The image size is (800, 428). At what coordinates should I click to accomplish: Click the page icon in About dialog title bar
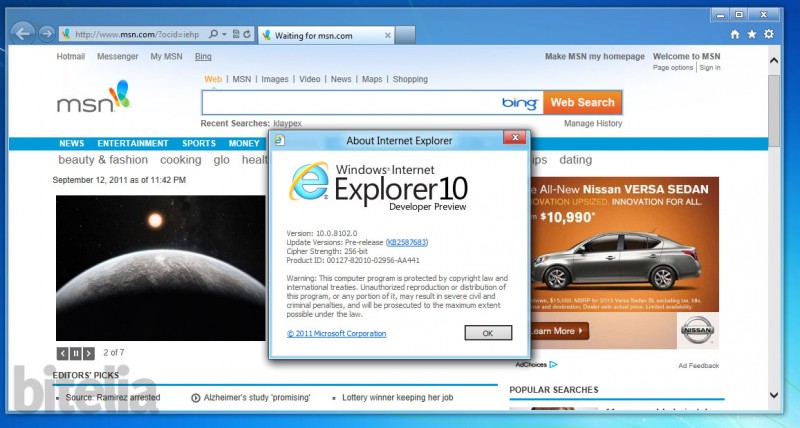[x=279, y=140]
